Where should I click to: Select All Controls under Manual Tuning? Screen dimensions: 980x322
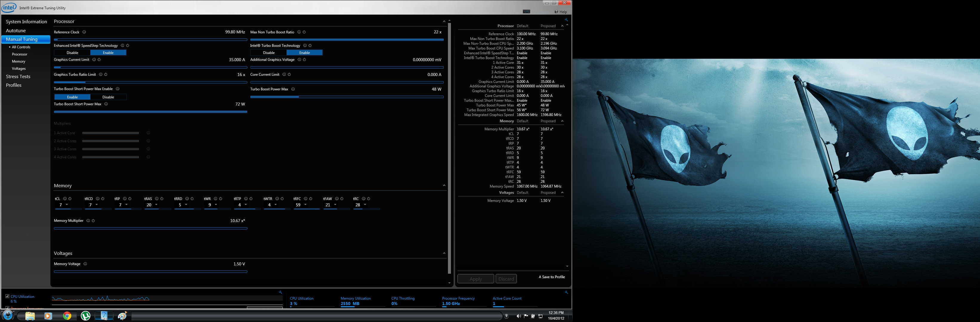point(21,47)
